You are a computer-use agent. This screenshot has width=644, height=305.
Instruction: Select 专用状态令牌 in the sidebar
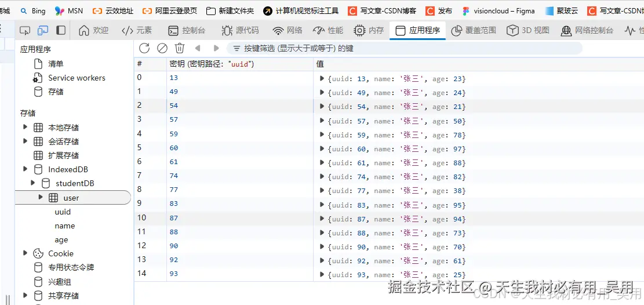[x=71, y=267]
